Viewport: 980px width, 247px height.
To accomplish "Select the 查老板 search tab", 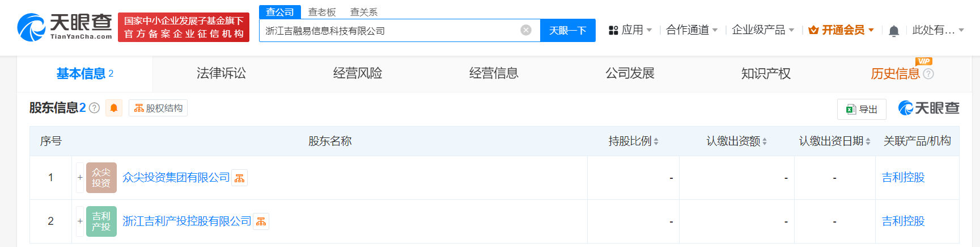I will pos(322,12).
